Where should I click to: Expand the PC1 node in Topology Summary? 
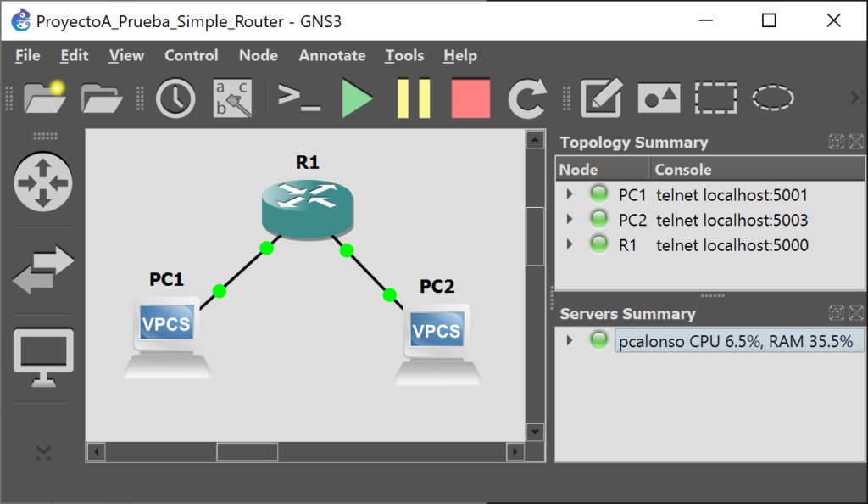tap(569, 194)
